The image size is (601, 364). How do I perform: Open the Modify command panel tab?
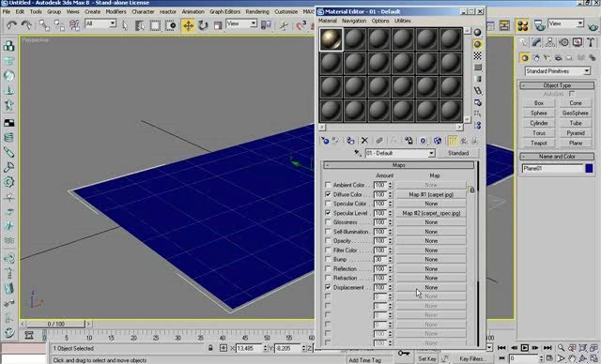tap(536, 42)
